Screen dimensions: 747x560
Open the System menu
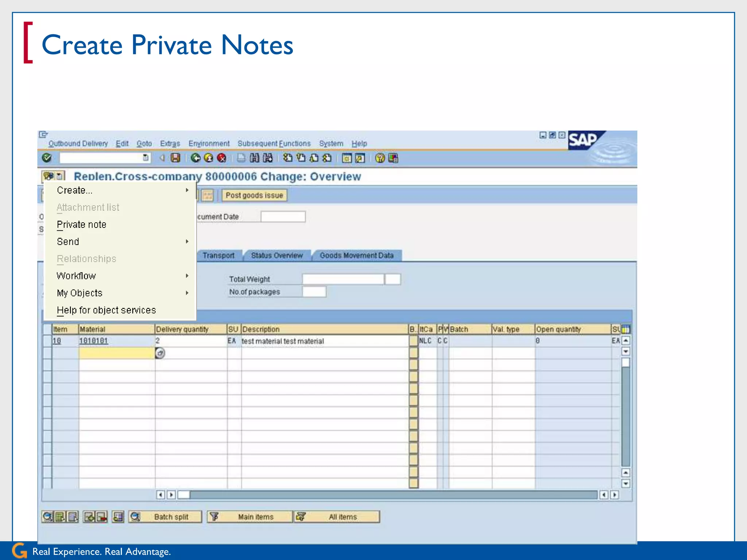pyautogui.click(x=331, y=143)
